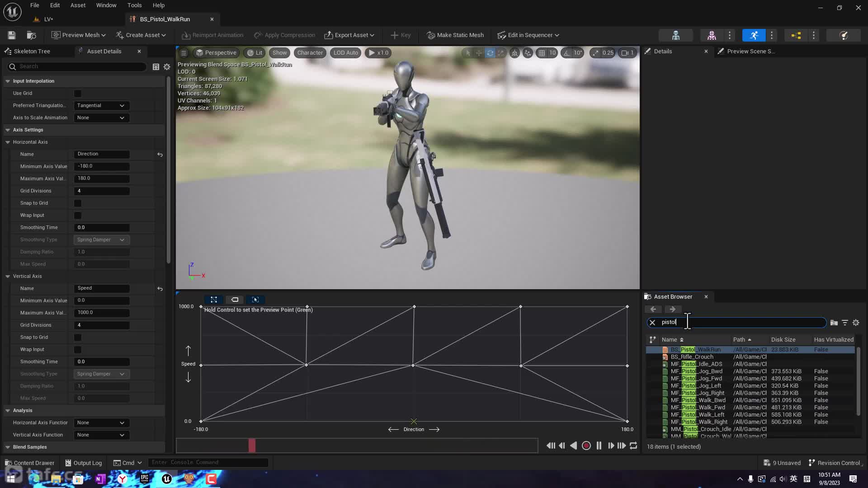The image size is (868, 488).
Task: Open Asset Browser filter options
Action: (845, 323)
